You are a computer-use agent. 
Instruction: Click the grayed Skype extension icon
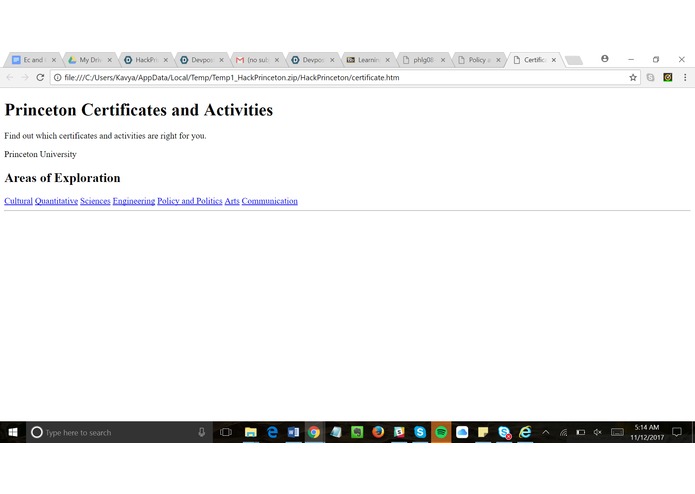coord(650,78)
